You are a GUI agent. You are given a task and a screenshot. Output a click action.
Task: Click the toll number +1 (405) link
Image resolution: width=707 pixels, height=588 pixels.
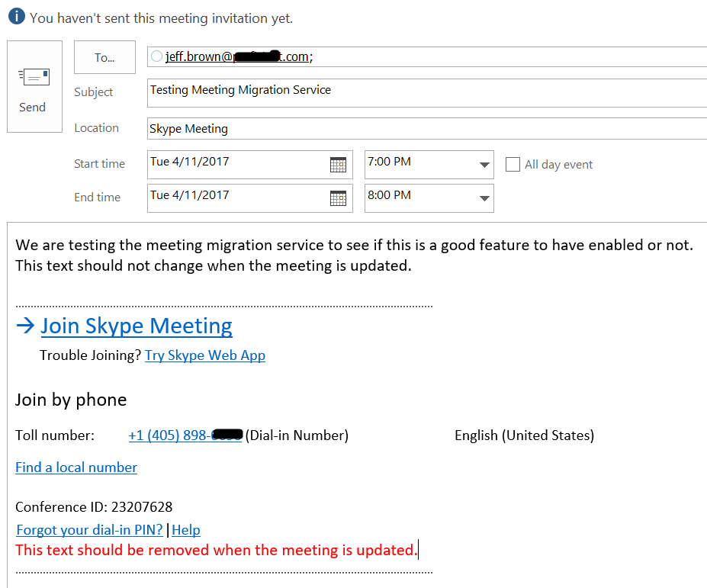pyautogui.click(x=185, y=435)
